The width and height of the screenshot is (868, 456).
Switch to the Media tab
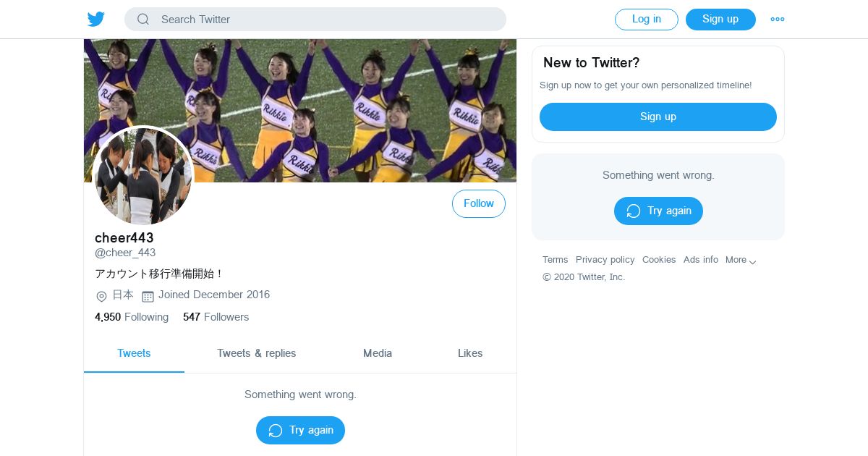[377, 353]
